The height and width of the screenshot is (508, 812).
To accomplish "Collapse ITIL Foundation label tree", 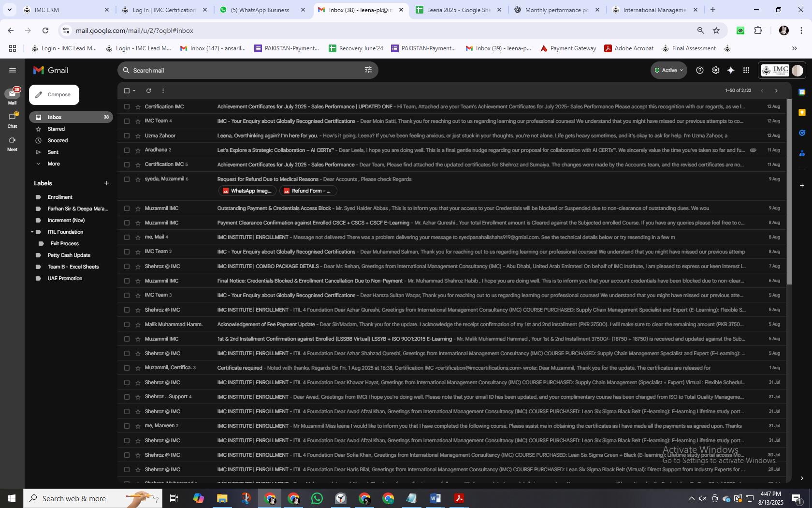I will [x=32, y=232].
